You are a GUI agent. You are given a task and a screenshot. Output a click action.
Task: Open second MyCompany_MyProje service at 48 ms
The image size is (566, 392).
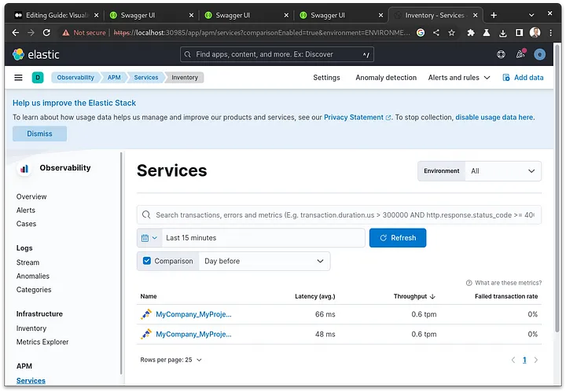[x=193, y=335]
